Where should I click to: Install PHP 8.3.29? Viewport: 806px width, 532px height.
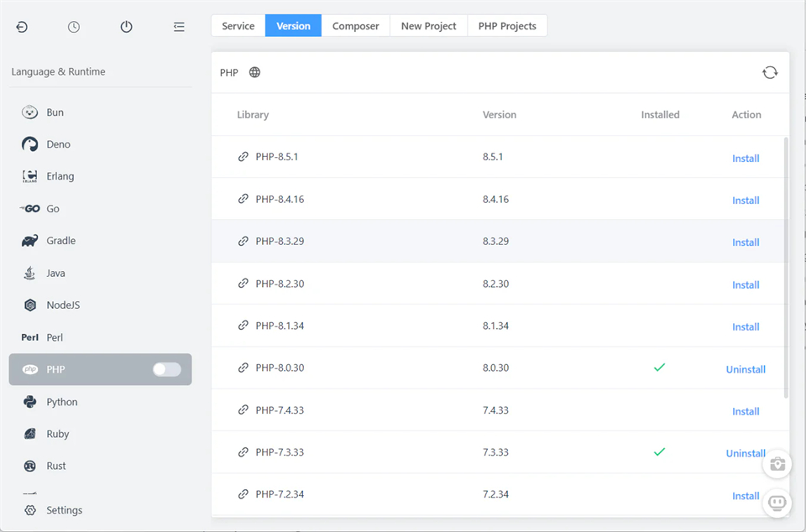[x=746, y=243]
